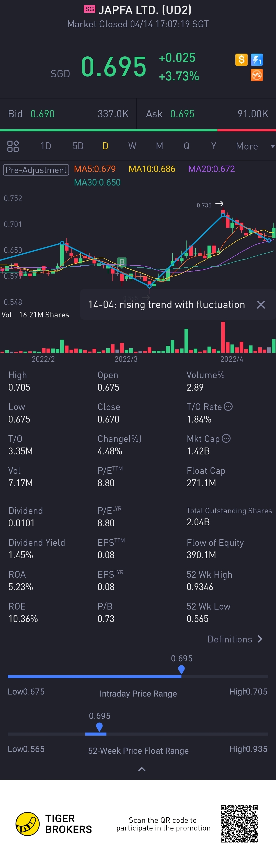
Task: Switch to the 1D chart tab
Action: click(x=45, y=146)
